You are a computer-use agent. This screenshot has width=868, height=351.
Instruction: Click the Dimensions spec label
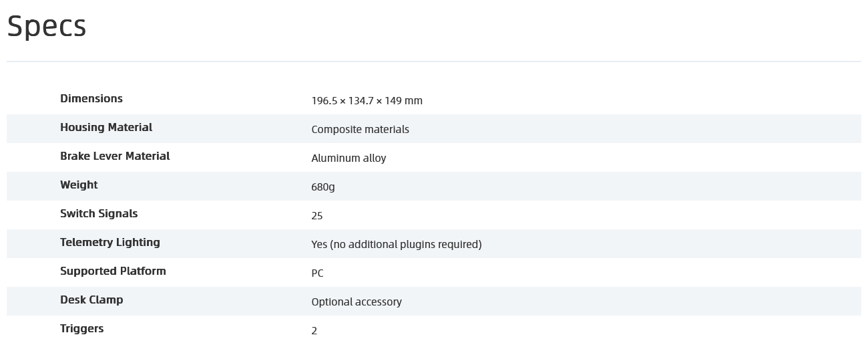(91, 99)
